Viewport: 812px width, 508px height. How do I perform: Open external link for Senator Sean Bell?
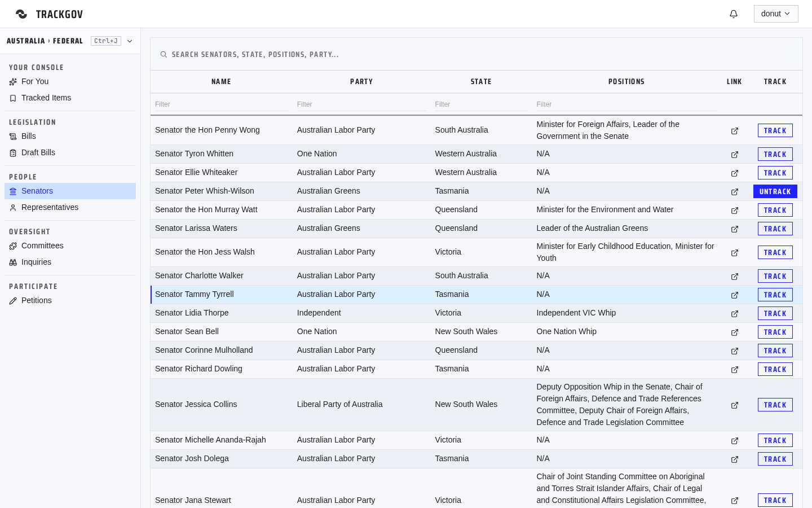pos(735,332)
